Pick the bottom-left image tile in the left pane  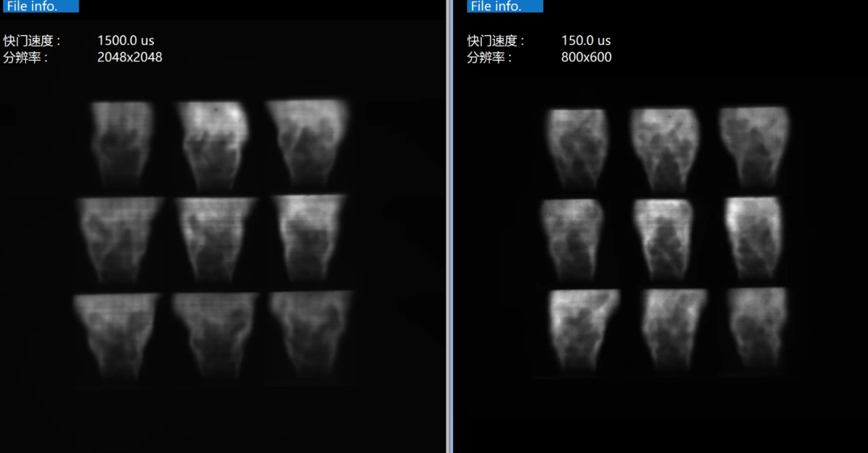coord(117,336)
